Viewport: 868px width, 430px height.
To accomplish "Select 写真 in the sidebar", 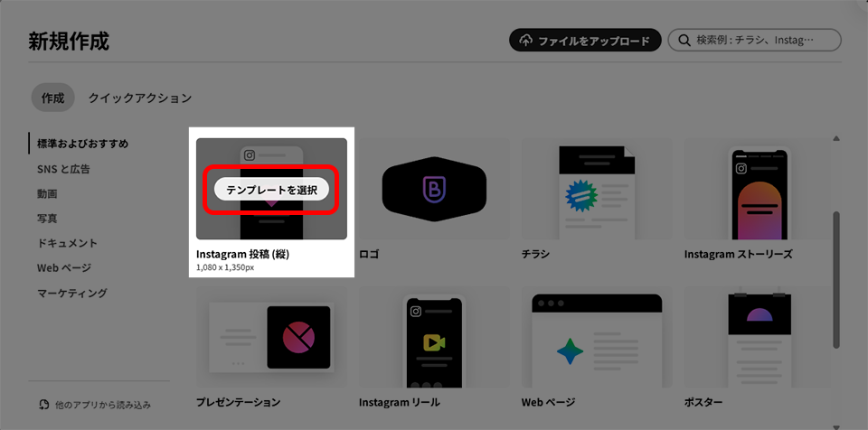I will pos(47,219).
